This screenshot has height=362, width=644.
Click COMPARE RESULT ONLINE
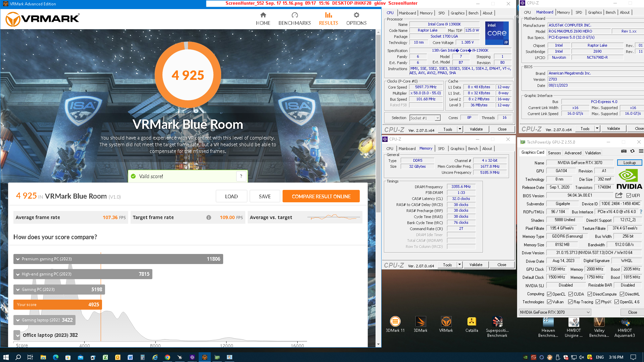321,196
